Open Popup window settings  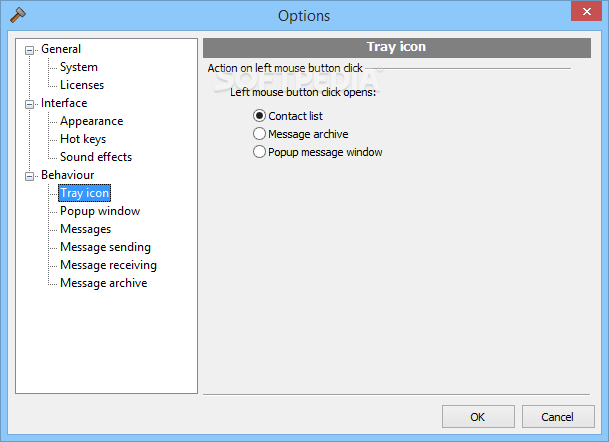(100, 211)
